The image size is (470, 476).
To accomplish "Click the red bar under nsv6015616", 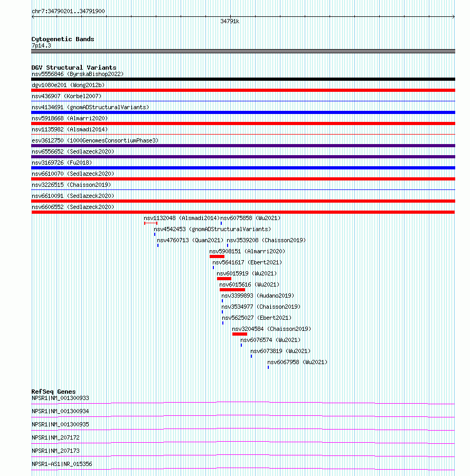I will (232, 290).
